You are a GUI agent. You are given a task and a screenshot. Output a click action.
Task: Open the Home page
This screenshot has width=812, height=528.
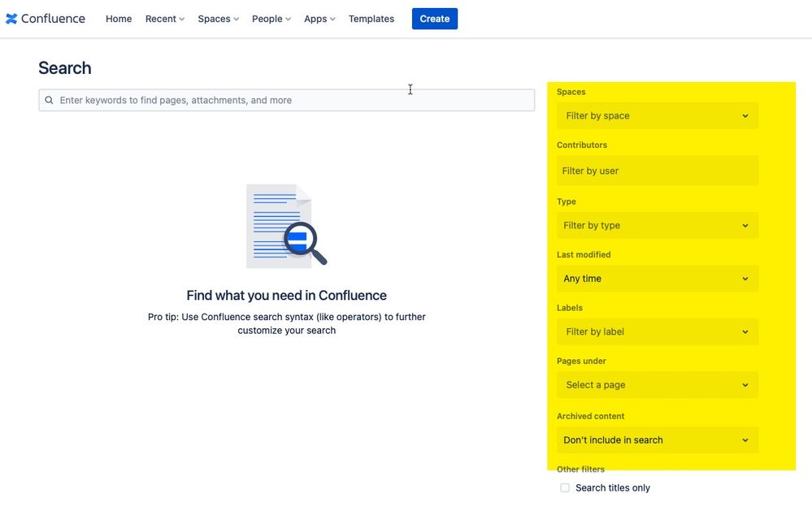[119, 19]
